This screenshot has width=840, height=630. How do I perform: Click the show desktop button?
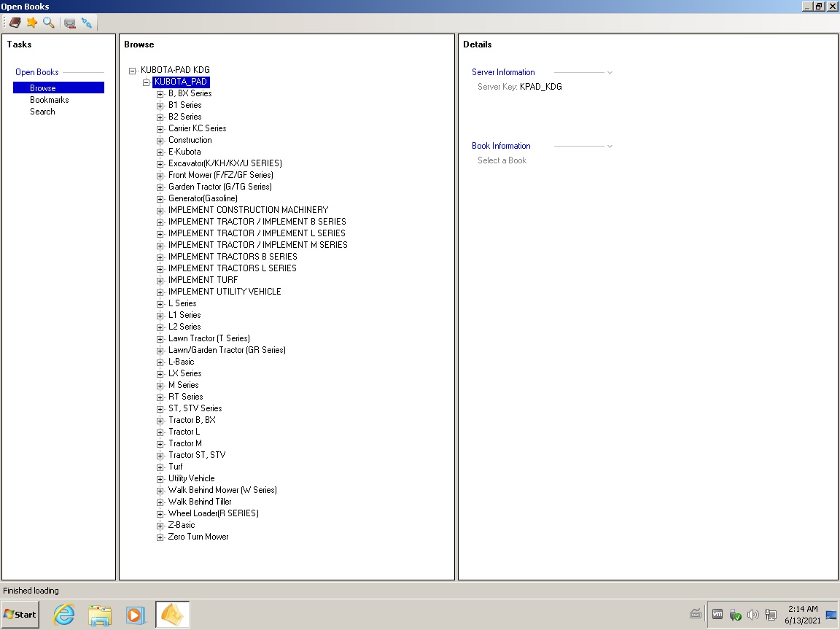831,615
